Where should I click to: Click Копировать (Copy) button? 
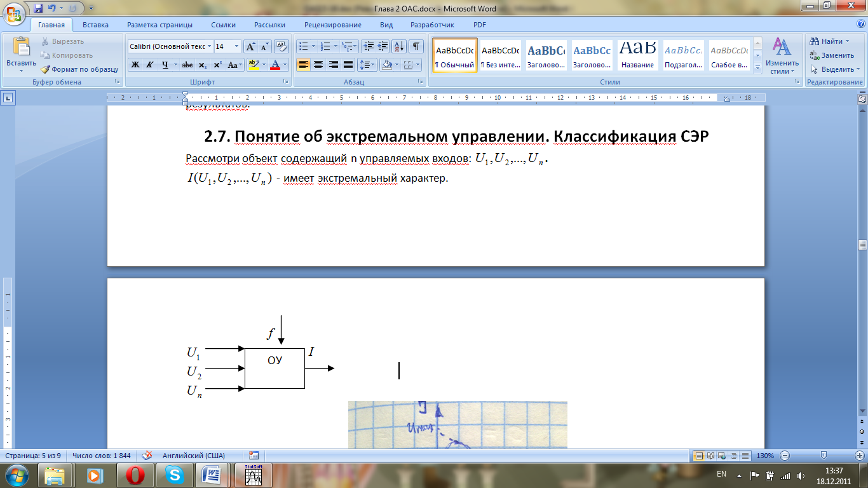(x=66, y=55)
